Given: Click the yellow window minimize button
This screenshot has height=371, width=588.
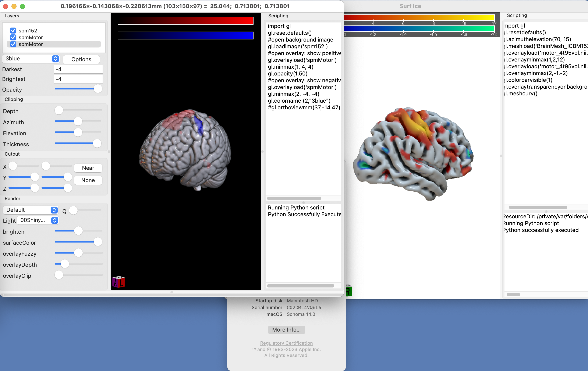Looking at the screenshot, I should pyautogui.click(x=14, y=6).
